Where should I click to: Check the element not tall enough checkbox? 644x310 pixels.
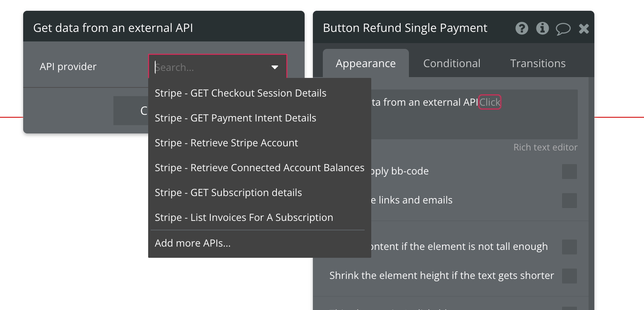tap(569, 247)
